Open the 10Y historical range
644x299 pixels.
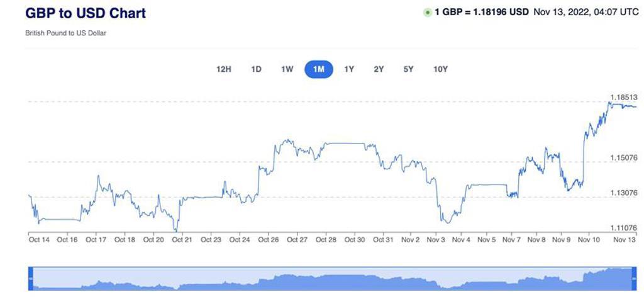[x=440, y=69]
